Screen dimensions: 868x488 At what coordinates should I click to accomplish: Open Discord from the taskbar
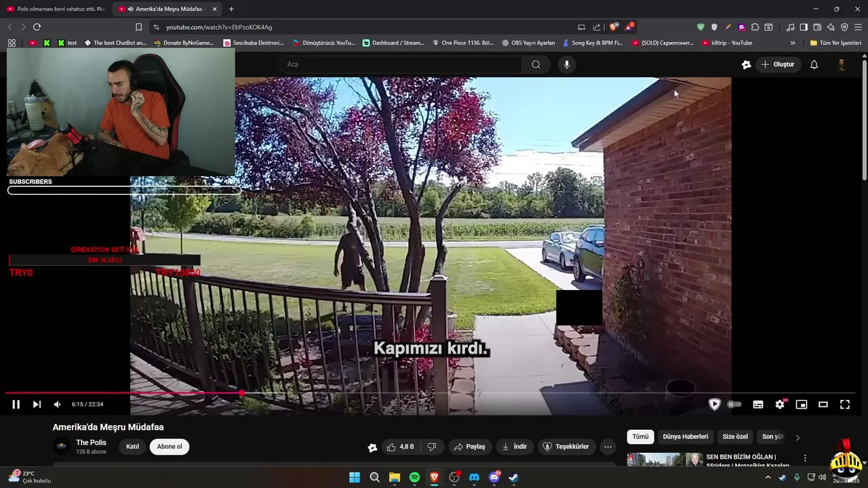point(474,477)
